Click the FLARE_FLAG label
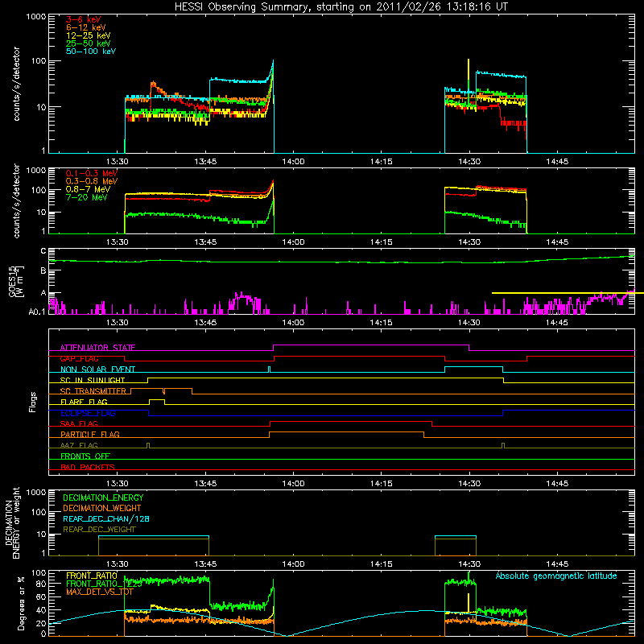 (84, 402)
